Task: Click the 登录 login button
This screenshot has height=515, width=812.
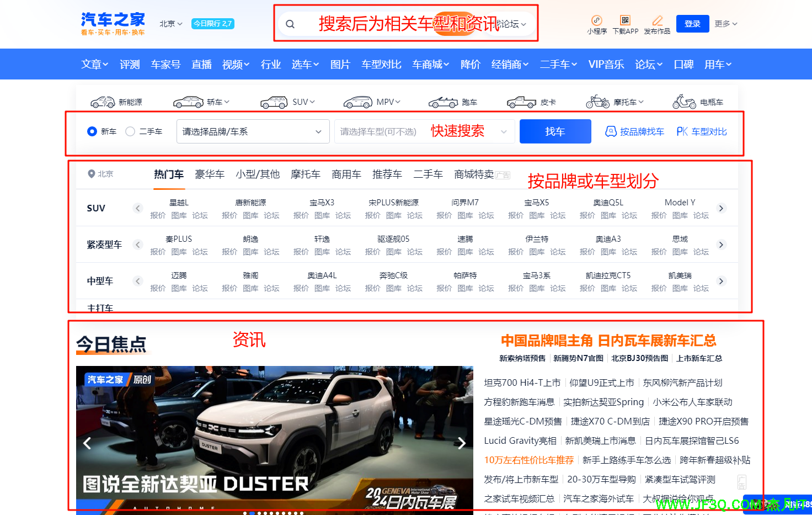Action: pos(692,24)
